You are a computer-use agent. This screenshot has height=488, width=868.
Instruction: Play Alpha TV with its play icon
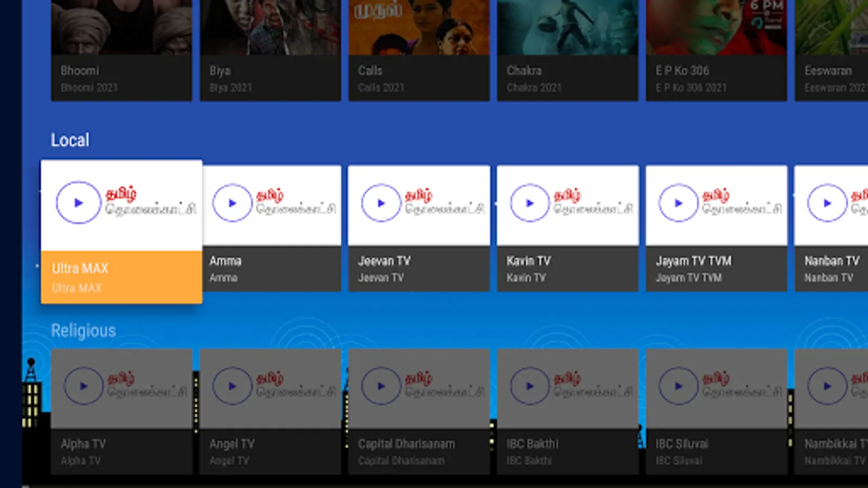(x=84, y=386)
